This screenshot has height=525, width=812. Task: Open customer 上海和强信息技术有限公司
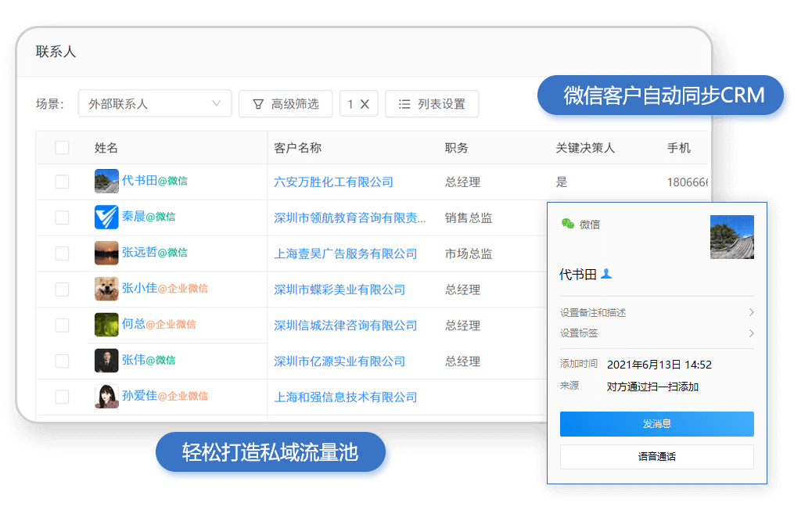tap(346, 397)
